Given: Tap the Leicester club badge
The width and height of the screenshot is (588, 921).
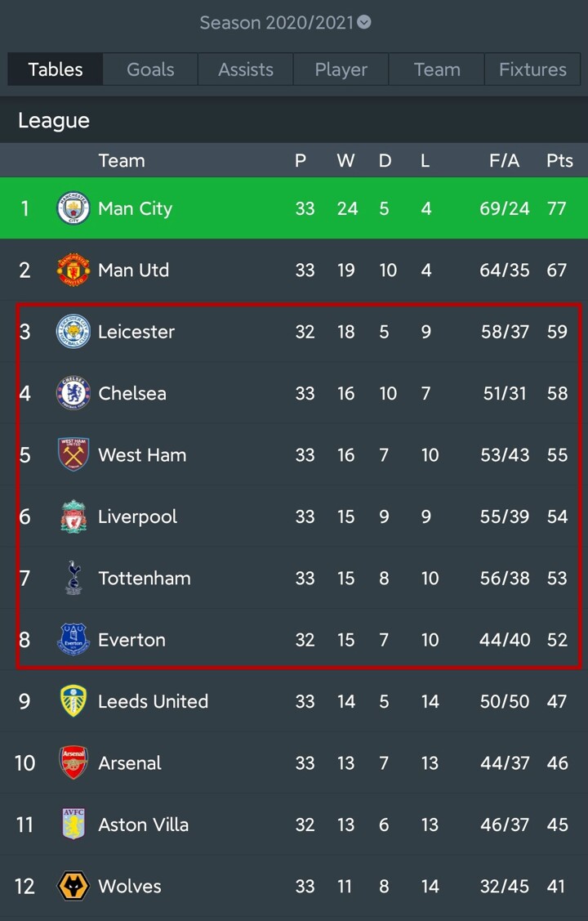Looking at the screenshot, I should [x=73, y=332].
